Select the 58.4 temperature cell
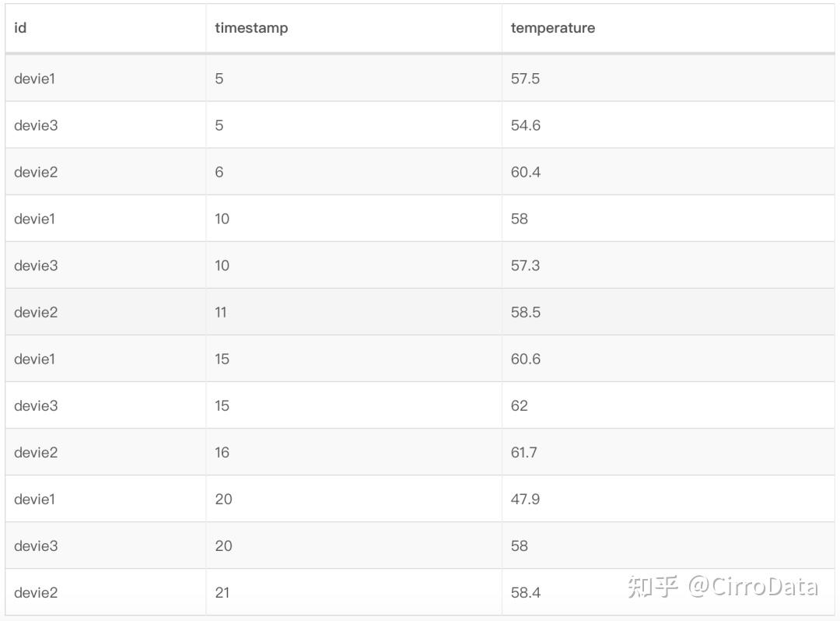Viewport: 840px width, 621px height. (525, 592)
